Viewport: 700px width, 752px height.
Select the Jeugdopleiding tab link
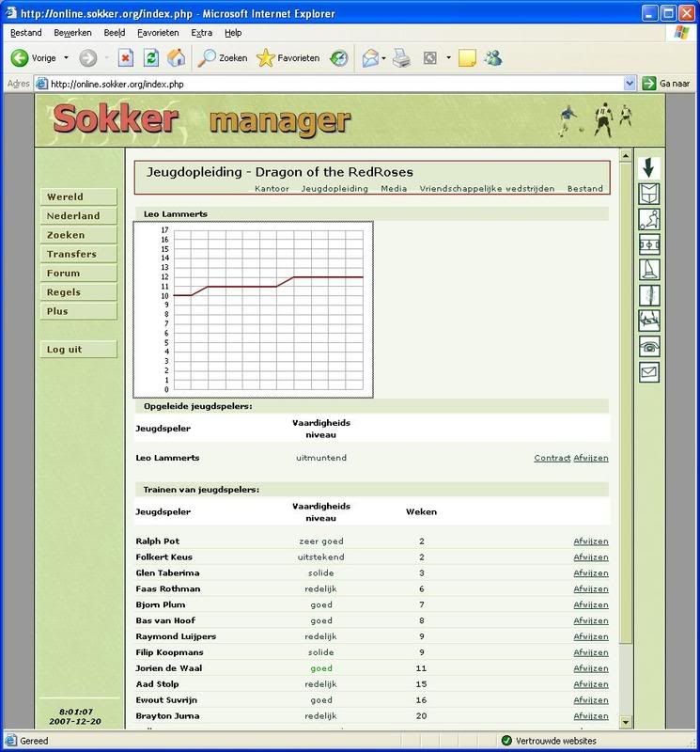pyautogui.click(x=334, y=188)
